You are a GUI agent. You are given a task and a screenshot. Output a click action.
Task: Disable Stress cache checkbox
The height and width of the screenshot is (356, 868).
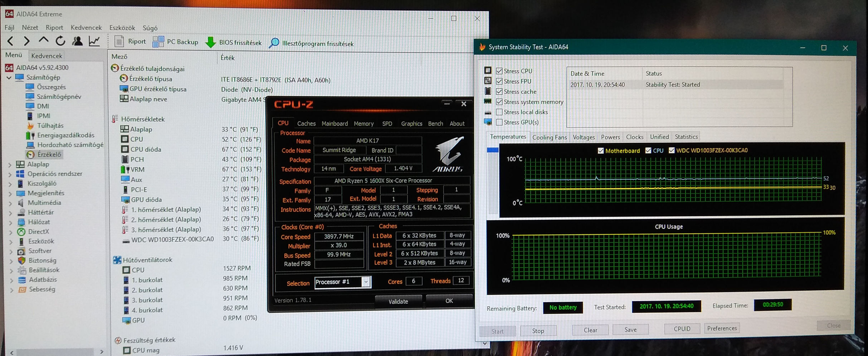pyautogui.click(x=499, y=92)
